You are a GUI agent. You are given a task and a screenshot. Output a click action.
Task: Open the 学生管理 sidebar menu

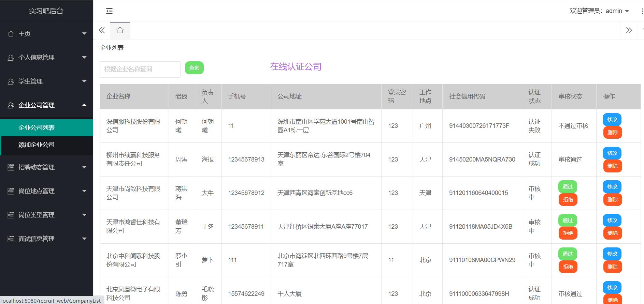(x=46, y=81)
